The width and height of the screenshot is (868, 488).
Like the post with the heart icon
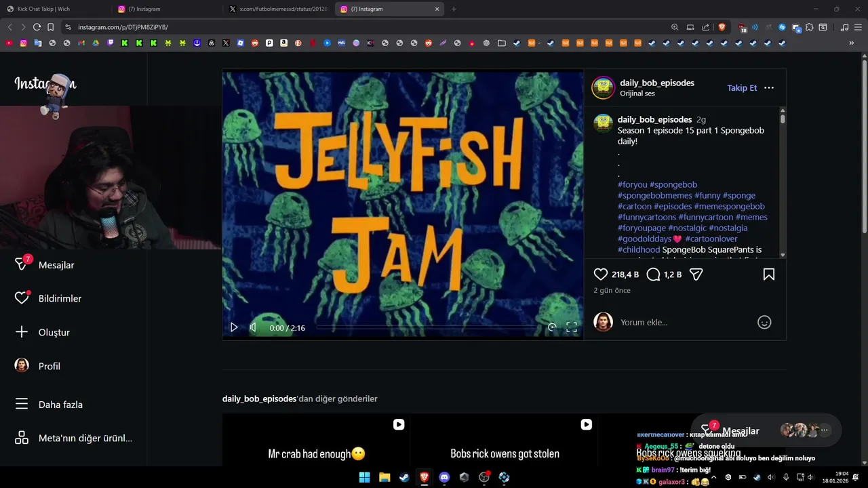601,274
